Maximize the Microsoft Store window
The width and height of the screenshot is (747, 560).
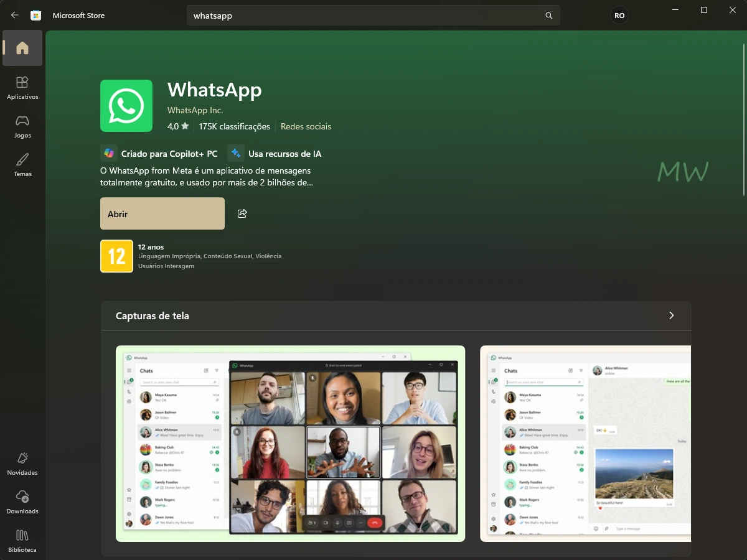pyautogui.click(x=704, y=9)
